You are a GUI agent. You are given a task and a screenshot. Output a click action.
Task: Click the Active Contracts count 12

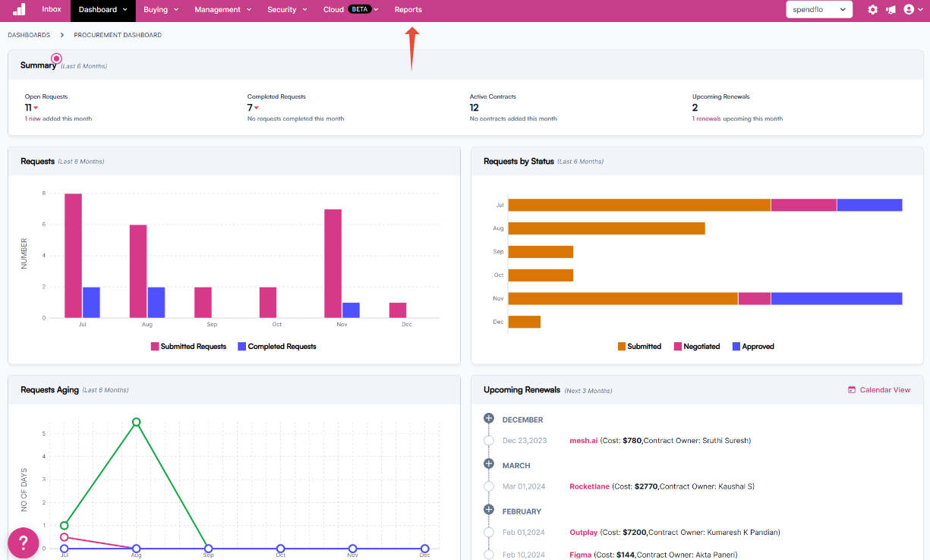click(x=474, y=108)
